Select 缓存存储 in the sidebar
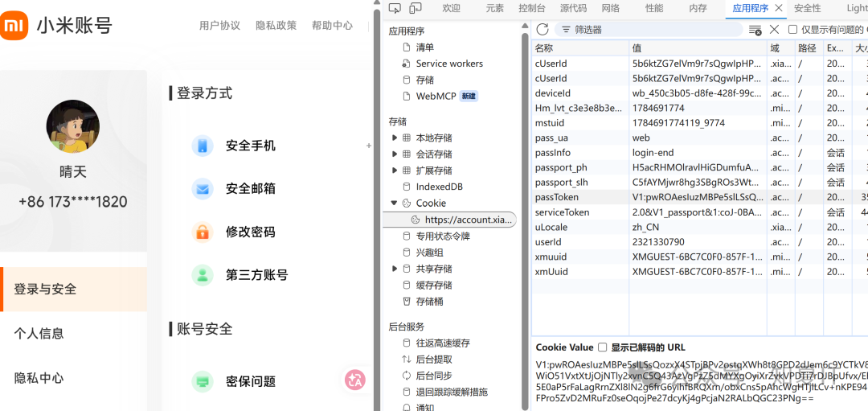Viewport: 868px width, 411px height. [x=434, y=286]
